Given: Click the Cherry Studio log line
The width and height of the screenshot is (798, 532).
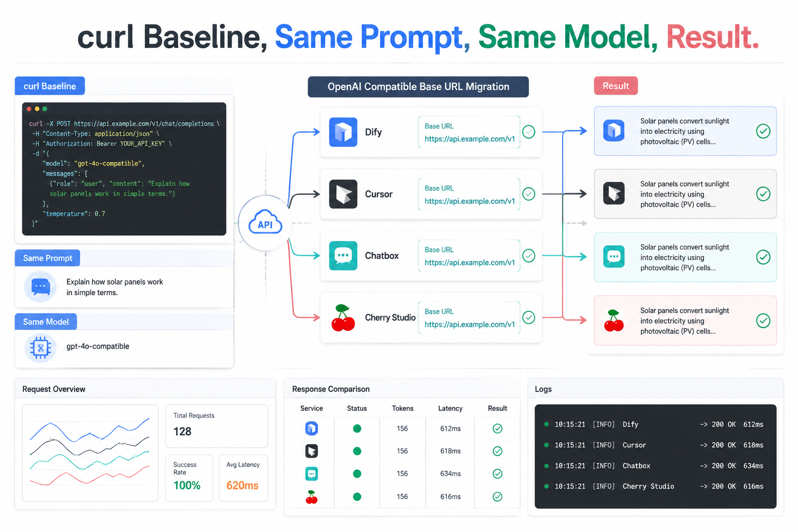Looking at the screenshot, I should click(x=654, y=486).
